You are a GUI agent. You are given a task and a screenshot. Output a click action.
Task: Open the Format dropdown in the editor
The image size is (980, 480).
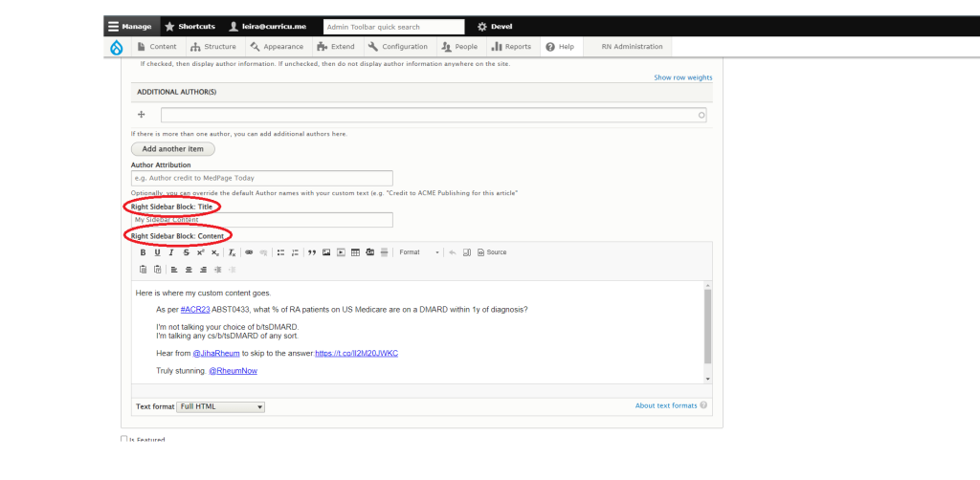click(419, 252)
